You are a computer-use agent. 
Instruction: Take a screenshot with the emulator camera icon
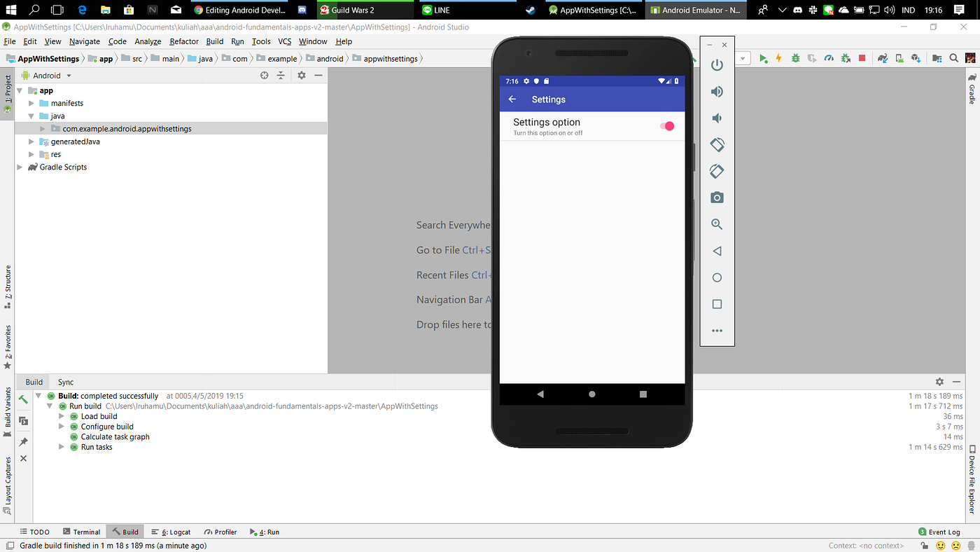[717, 197]
